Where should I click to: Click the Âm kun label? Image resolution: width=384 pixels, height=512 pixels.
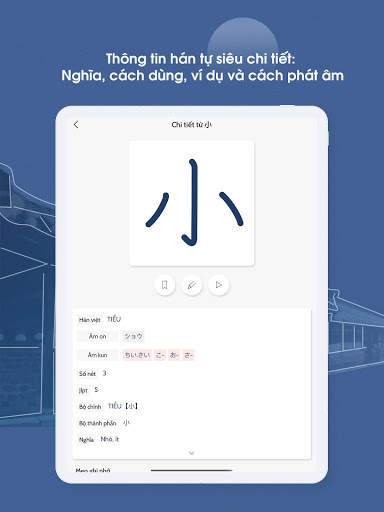tap(97, 355)
